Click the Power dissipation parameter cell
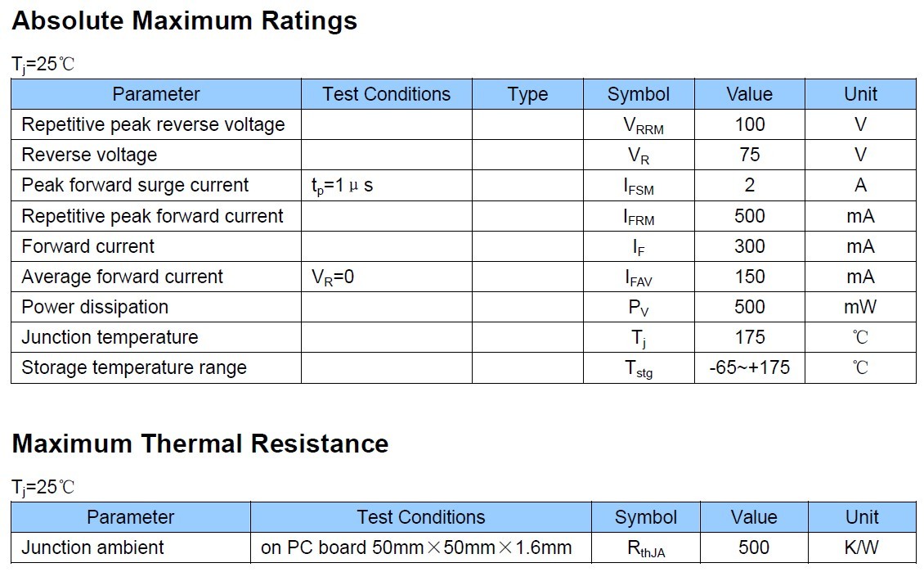The image size is (924, 572). [95, 307]
